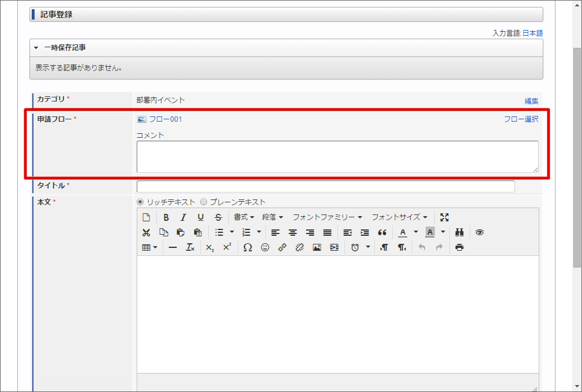The image size is (582, 392).
Task: Insert a hyperlink in the editor
Action: [x=283, y=247]
